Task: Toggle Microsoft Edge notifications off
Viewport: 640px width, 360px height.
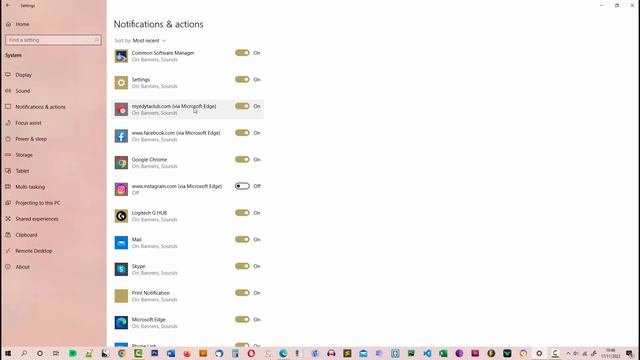Action: click(x=242, y=319)
